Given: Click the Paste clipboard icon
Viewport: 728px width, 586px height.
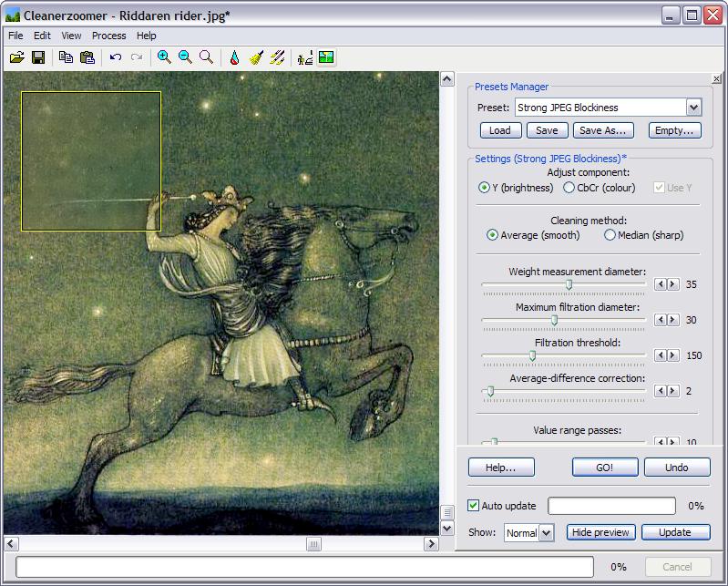Looking at the screenshot, I should tap(87, 57).
